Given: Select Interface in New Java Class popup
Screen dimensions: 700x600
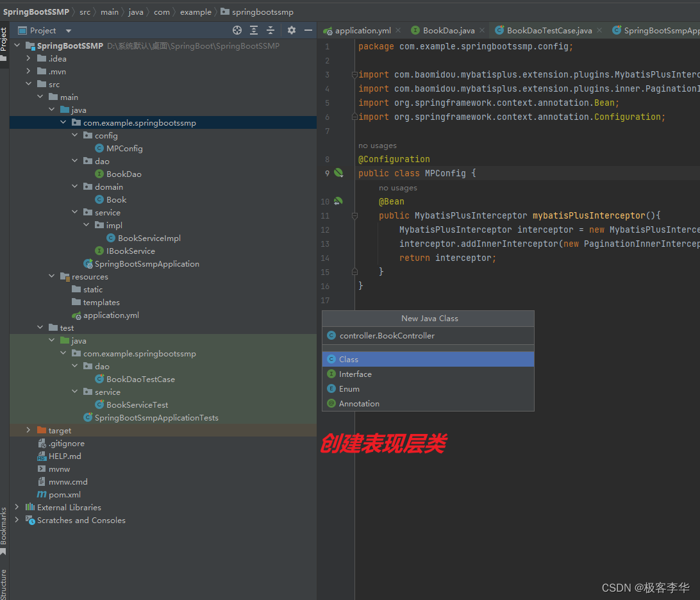Looking at the screenshot, I should click(x=355, y=374).
